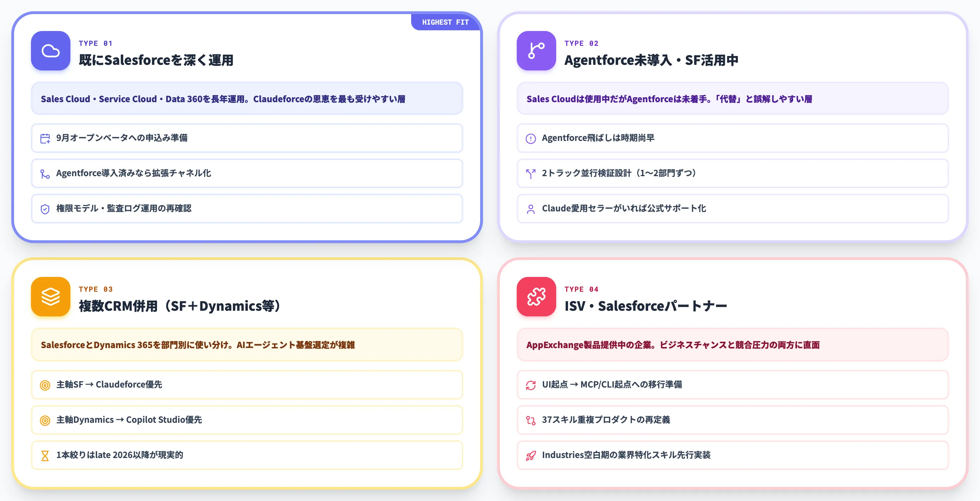
Task: Select row text 37スキル重複プロダクトの再定義
Action: (606, 420)
